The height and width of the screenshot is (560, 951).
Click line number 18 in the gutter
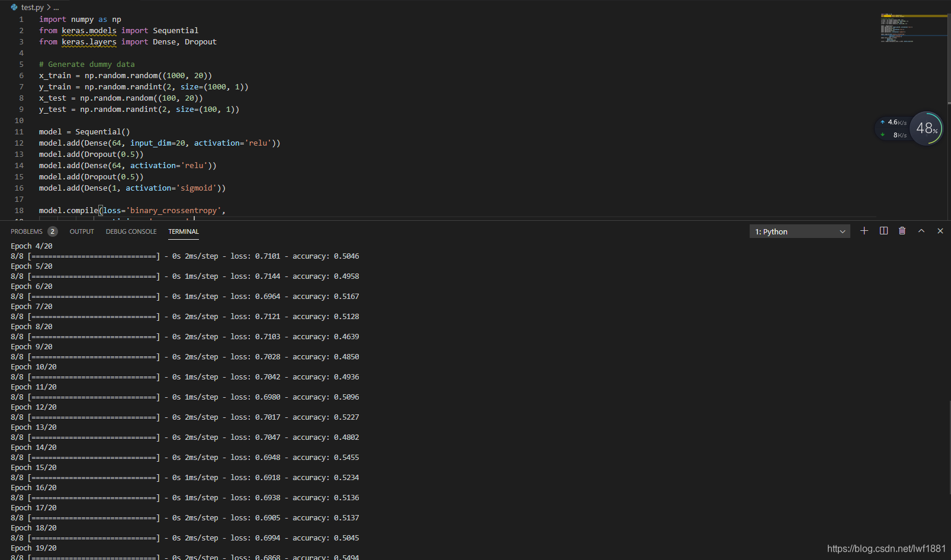pos(19,210)
